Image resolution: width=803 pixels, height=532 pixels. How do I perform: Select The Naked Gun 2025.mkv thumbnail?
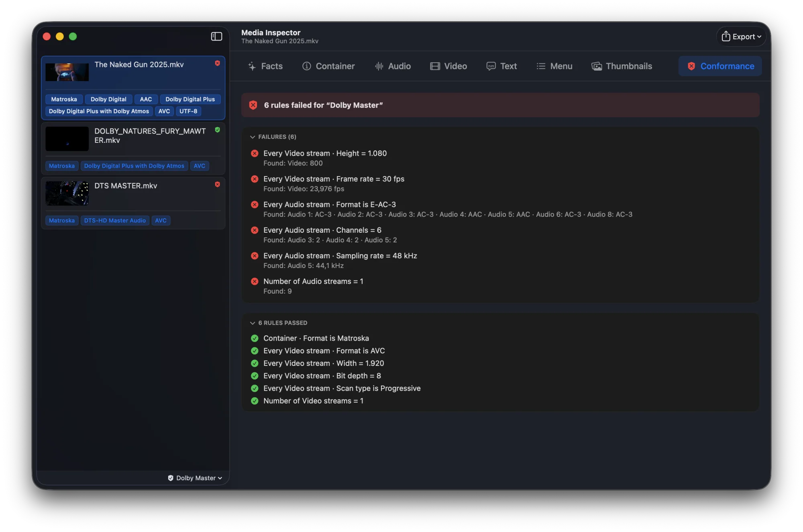click(x=67, y=72)
